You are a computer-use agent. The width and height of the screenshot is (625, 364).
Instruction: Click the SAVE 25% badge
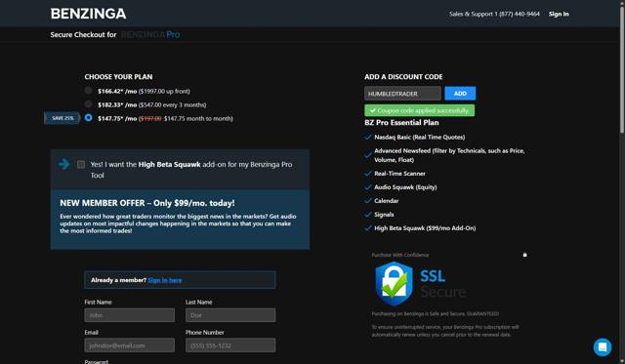click(62, 118)
